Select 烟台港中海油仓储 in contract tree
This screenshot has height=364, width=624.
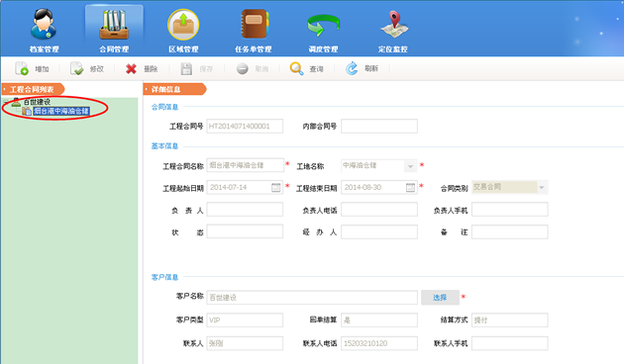[x=60, y=111]
